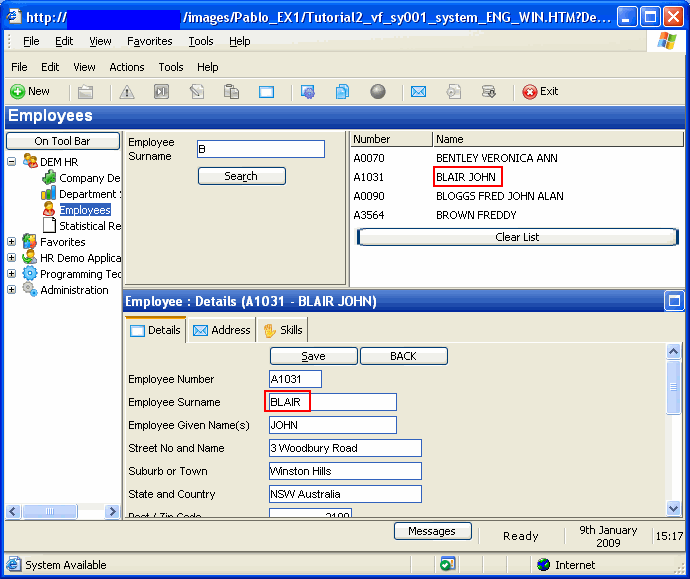Select the Employees tree item
Screen dimensions: 690x579
85,210
